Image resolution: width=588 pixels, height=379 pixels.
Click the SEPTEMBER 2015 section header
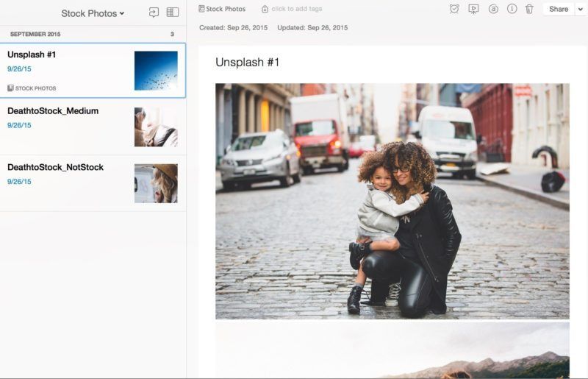(x=35, y=34)
